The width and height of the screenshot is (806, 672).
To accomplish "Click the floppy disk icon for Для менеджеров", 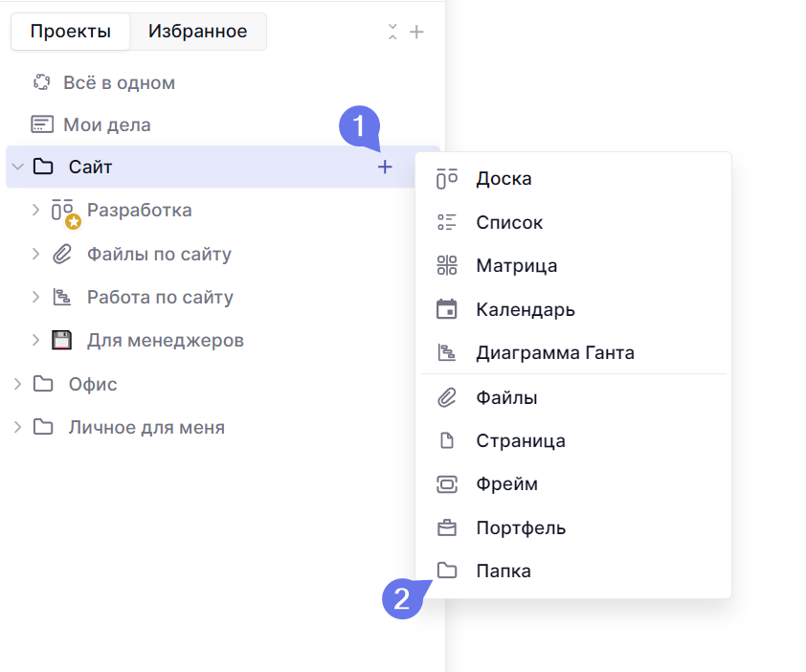I will [x=62, y=340].
